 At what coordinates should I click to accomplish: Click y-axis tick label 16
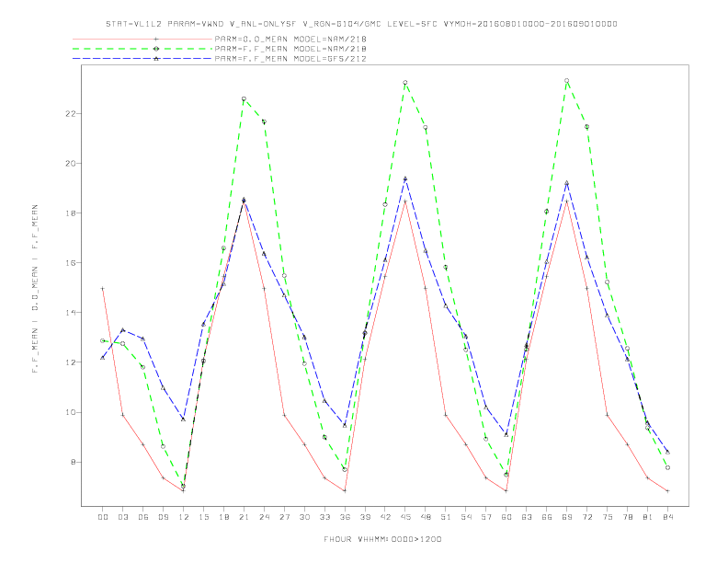coord(71,263)
